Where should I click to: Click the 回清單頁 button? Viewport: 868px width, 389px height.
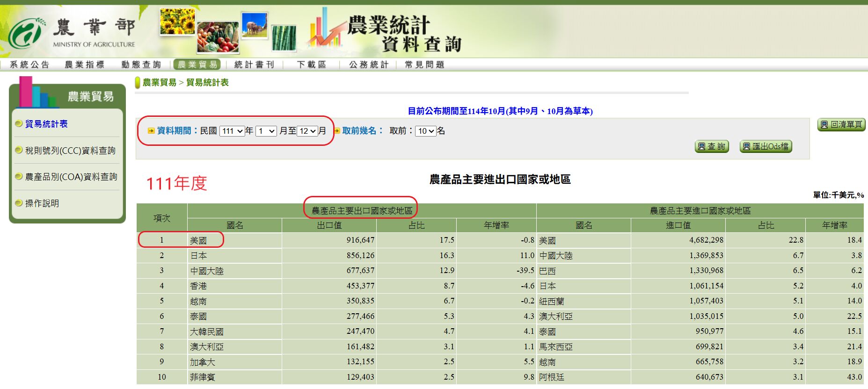(x=841, y=124)
